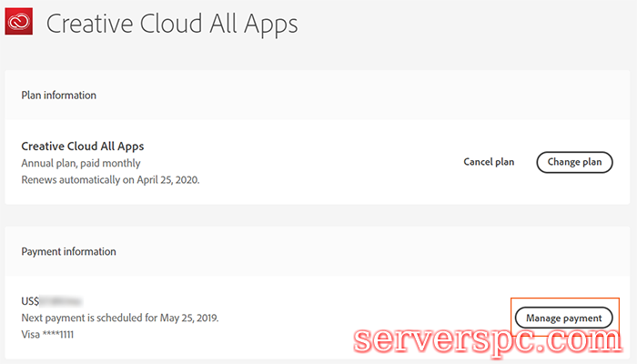Click the Cancel plan link
Image resolution: width=637 pixels, height=364 pixels.
(x=489, y=162)
